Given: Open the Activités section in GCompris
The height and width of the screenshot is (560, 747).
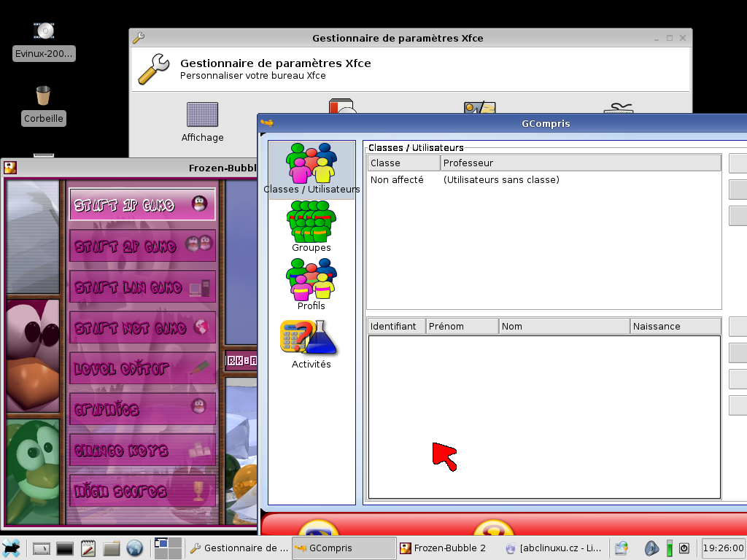Looking at the screenshot, I should click(x=311, y=344).
